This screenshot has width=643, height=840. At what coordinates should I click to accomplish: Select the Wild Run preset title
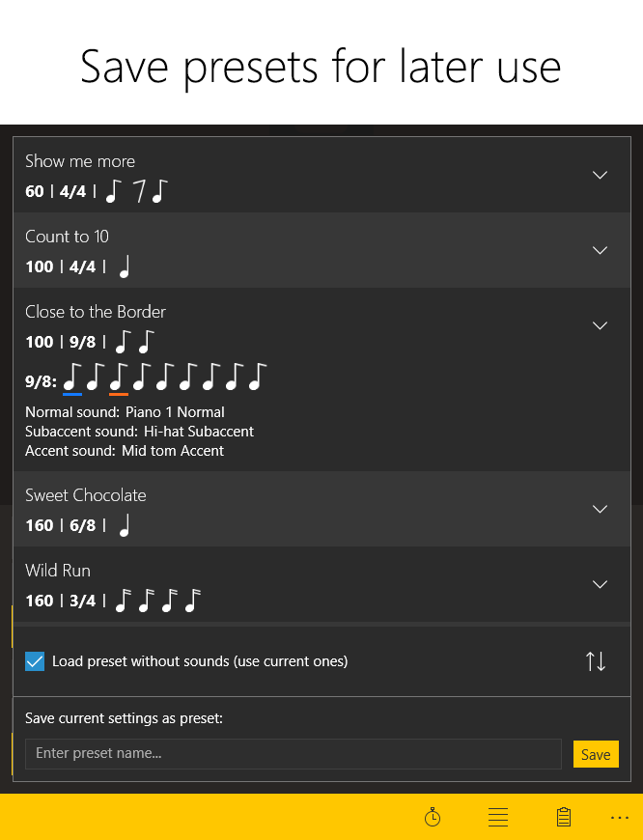pos(58,571)
